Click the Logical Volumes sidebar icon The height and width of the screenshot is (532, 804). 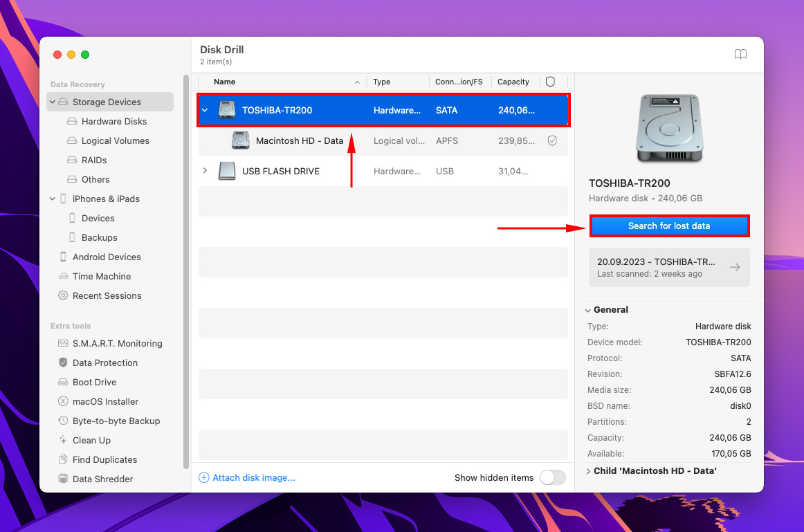pyautogui.click(x=72, y=141)
